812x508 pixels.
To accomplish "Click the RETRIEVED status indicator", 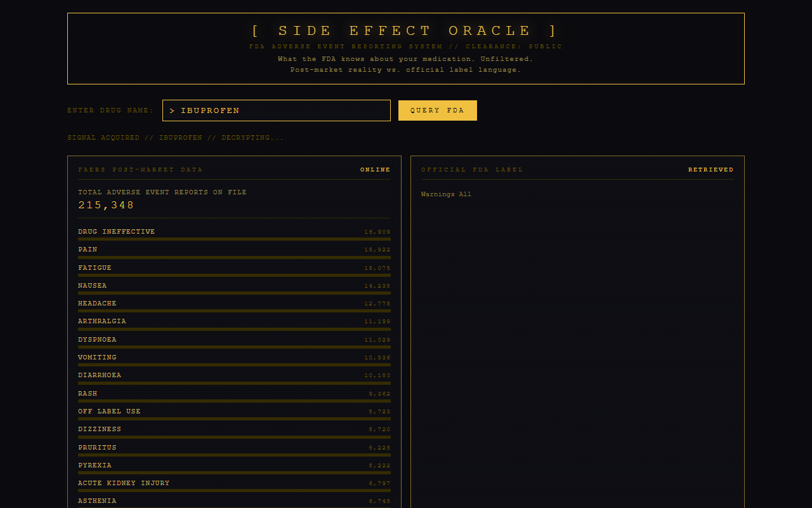I will click(711, 170).
